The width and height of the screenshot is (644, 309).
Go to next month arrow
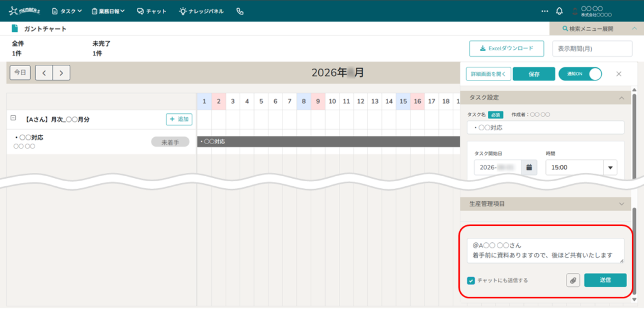tap(62, 73)
